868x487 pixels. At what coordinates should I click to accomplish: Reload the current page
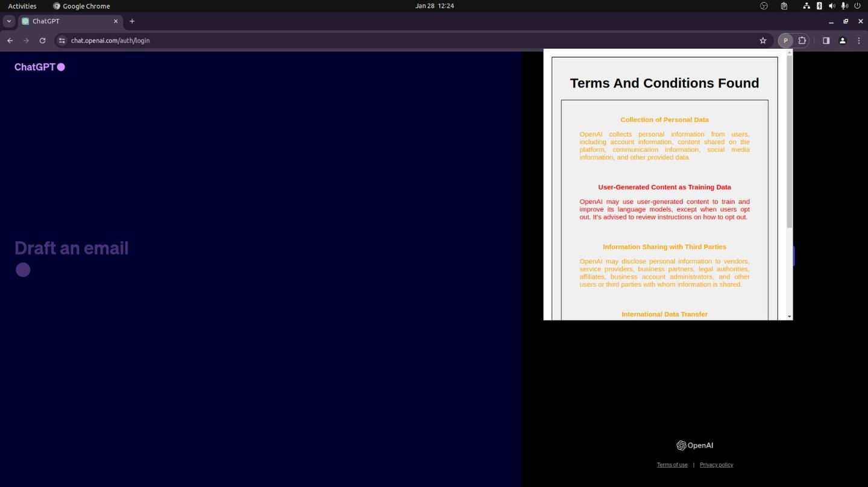coord(42,40)
